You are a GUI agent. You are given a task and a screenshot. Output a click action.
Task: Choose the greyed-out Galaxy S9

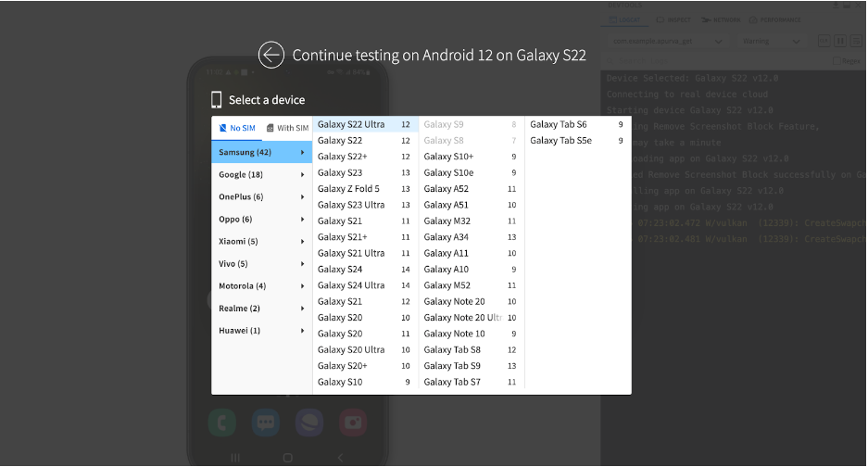[x=472, y=125]
